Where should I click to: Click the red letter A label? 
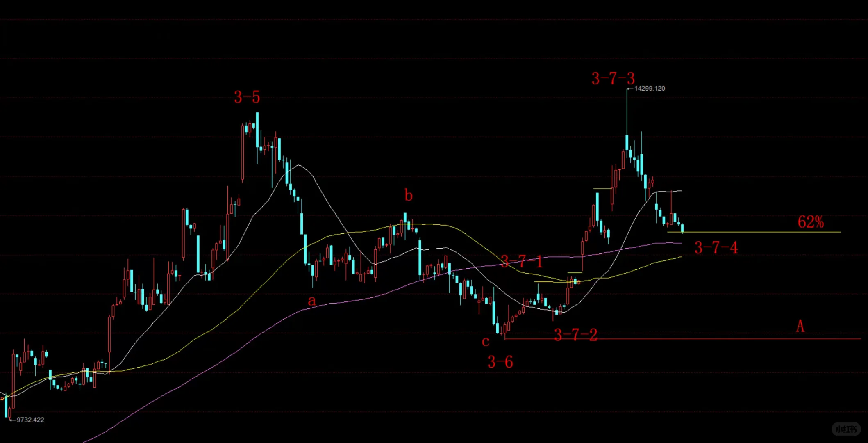pyautogui.click(x=800, y=327)
